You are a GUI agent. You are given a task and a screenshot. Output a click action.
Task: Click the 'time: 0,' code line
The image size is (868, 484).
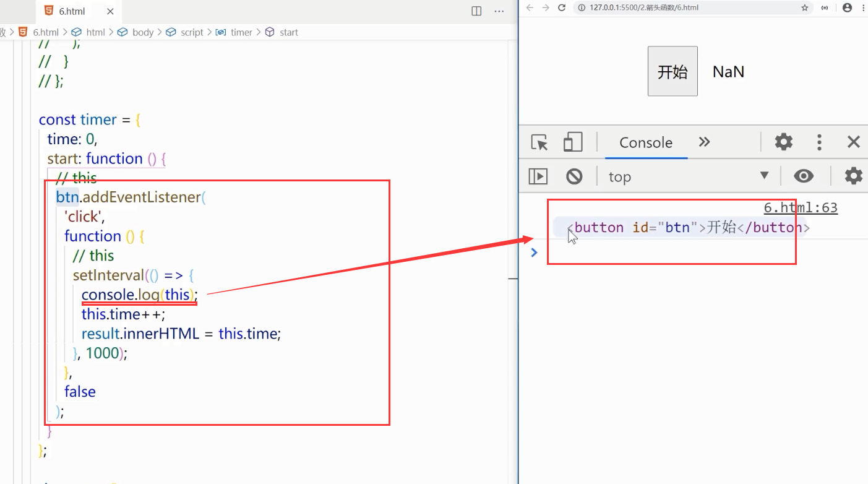[72, 139]
